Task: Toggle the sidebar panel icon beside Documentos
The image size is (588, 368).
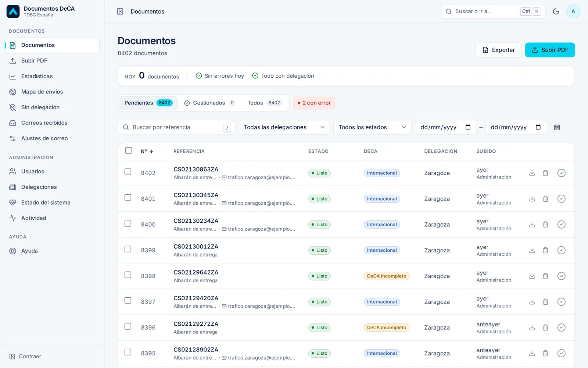Action: [x=120, y=11]
